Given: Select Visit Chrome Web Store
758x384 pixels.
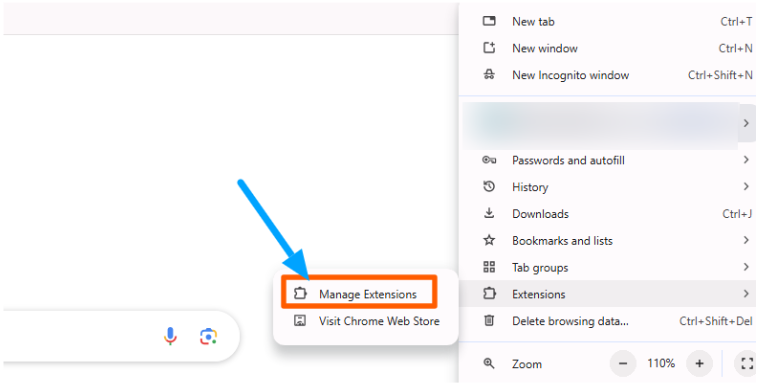Looking at the screenshot, I should point(365,321).
